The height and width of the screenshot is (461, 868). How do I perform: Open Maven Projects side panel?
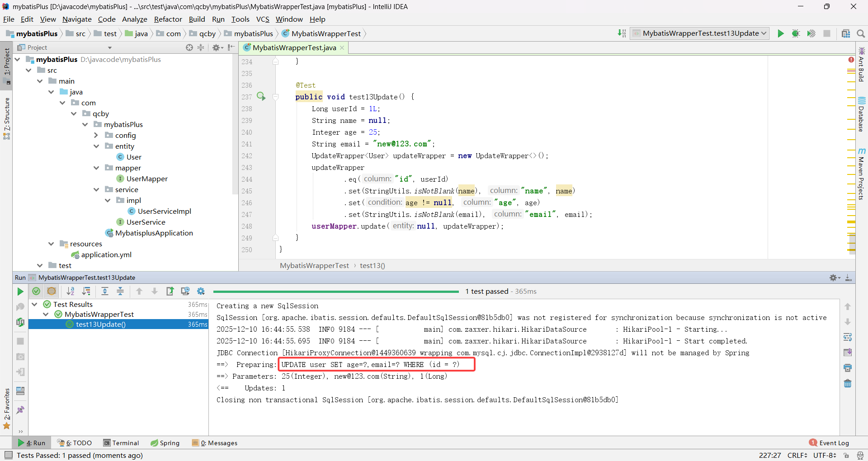(x=862, y=174)
